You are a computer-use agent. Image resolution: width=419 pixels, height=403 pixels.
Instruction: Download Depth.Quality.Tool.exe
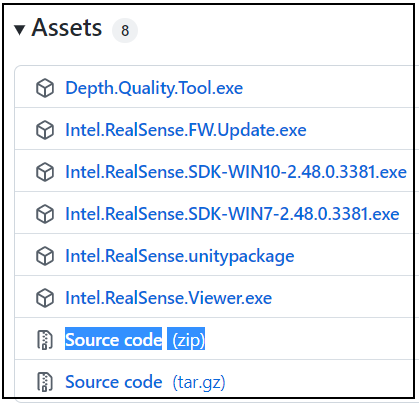(154, 88)
